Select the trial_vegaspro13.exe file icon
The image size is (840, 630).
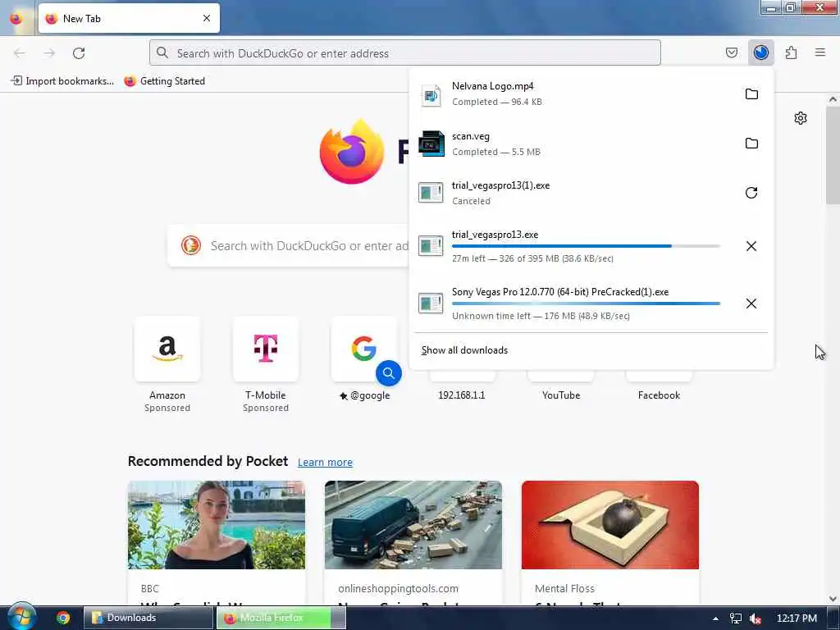[x=431, y=246]
